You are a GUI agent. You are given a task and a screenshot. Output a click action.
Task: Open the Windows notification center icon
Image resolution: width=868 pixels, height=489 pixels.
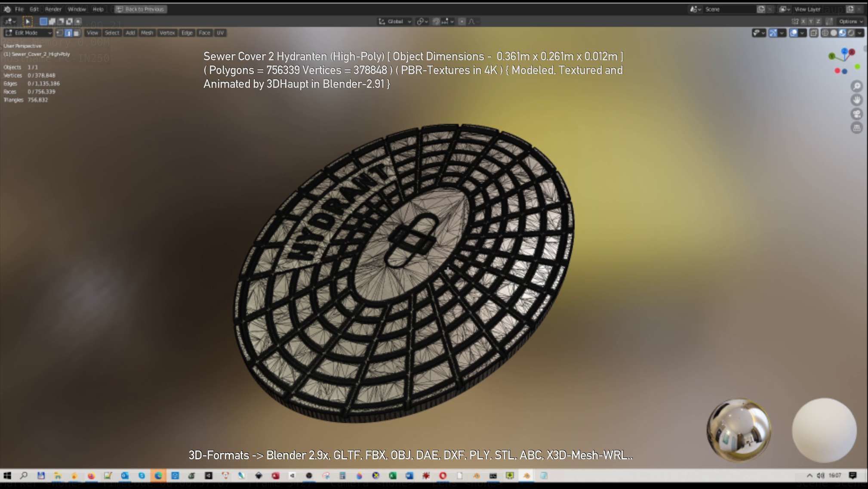coord(853,475)
